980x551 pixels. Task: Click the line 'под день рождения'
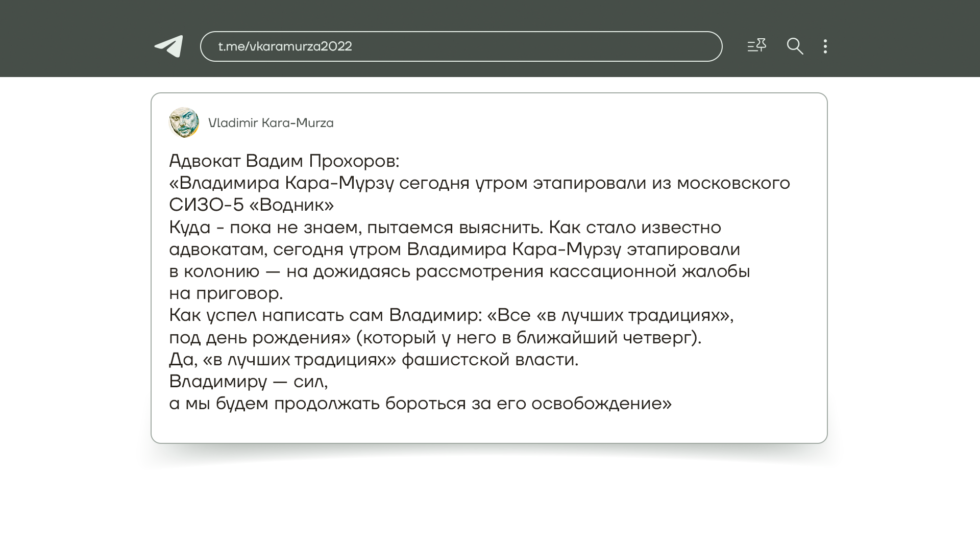435,338
